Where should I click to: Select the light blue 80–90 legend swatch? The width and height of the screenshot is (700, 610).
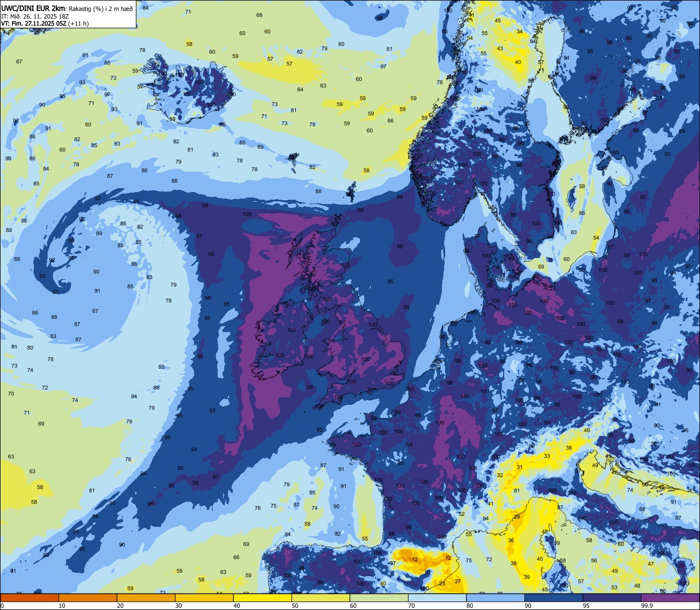pyautogui.click(x=495, y=597)
